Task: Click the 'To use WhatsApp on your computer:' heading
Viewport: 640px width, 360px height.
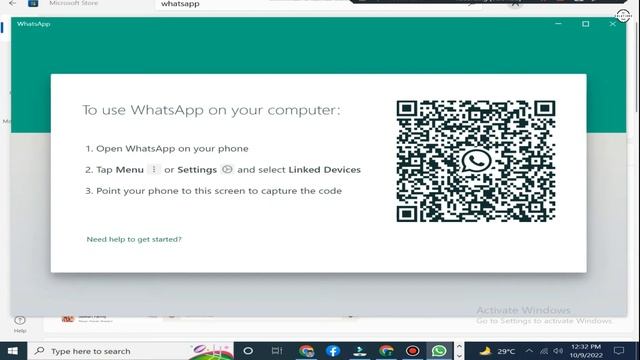Action: coord(211,110)
